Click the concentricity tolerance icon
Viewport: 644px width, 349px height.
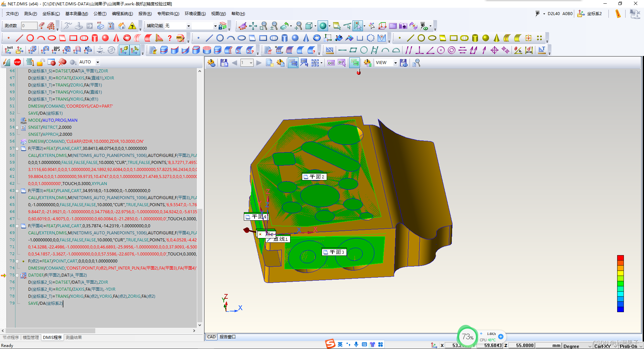451,50
